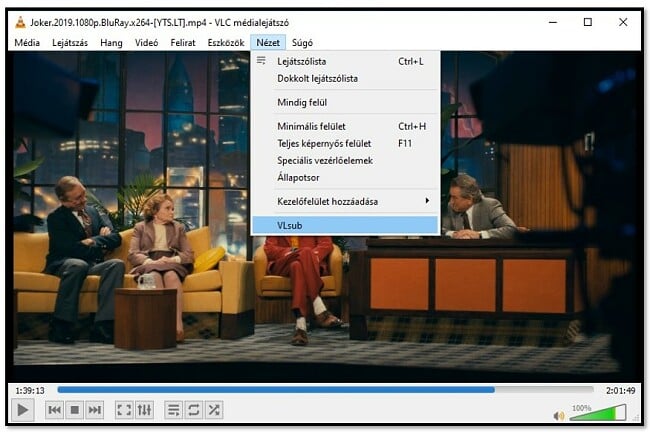Close the VLC player window
The height and width of the screenshot is (432, 650).
623,22
